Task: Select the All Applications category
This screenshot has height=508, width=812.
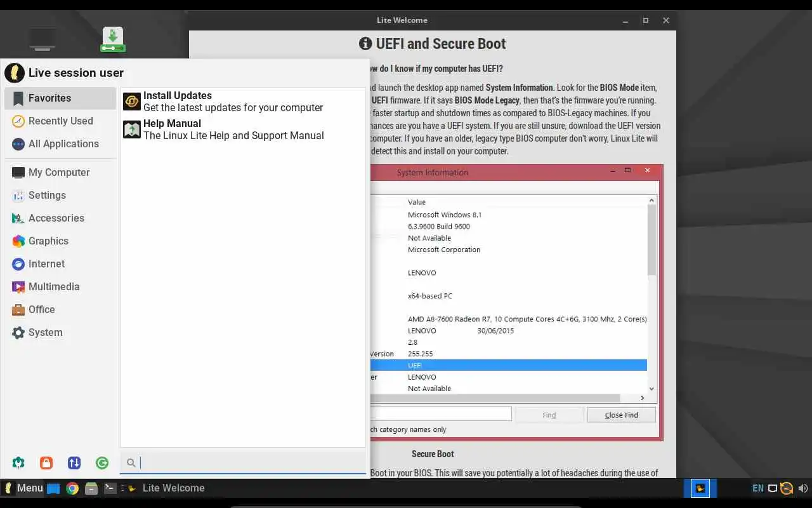Action: pyautogui.click(x=60, y=144)
